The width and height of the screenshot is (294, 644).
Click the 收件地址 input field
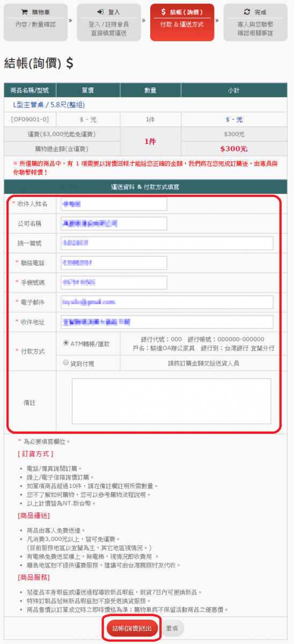(167, 322)
